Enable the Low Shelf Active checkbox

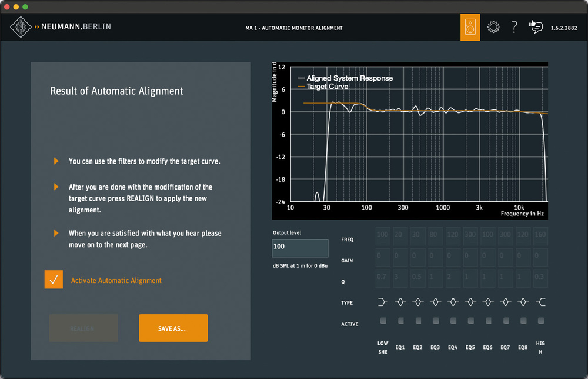click(x=383, y=321)
